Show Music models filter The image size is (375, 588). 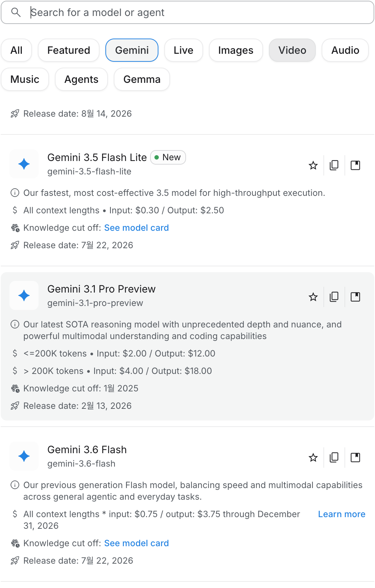(25, 79)
